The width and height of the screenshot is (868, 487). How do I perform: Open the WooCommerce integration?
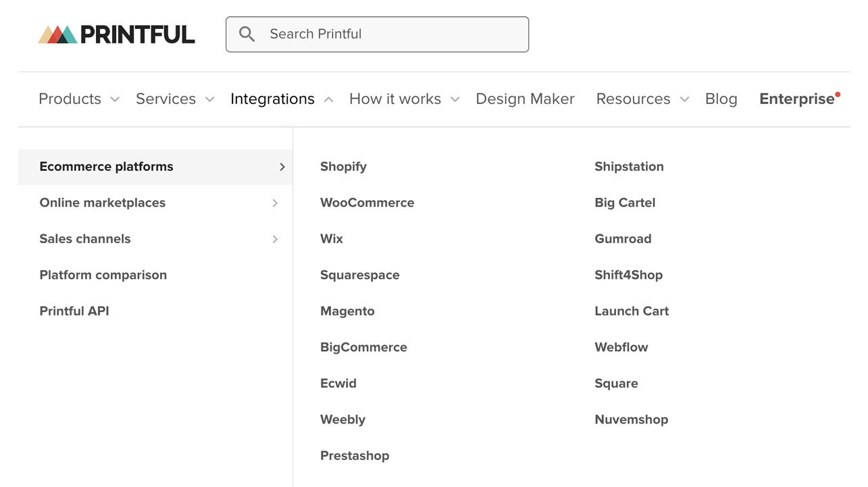click(x=367, y=203)
